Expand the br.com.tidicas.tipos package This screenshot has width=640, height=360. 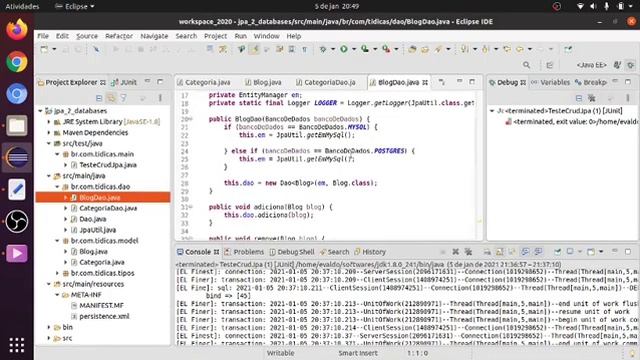point(57,273)
